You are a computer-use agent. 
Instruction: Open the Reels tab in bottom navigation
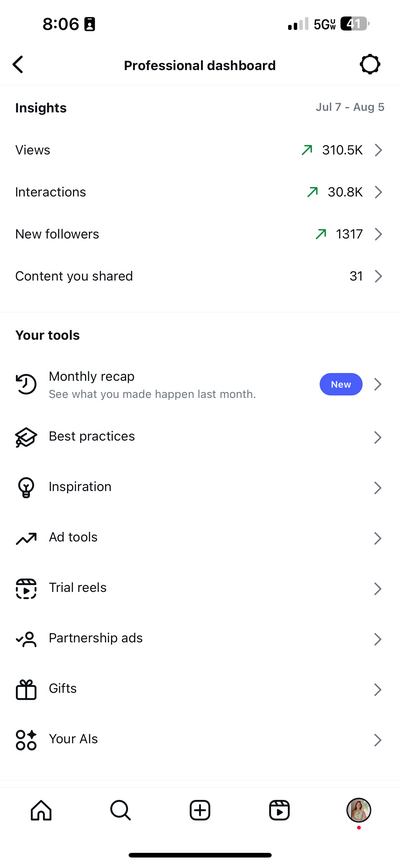(x=279, y=810)
